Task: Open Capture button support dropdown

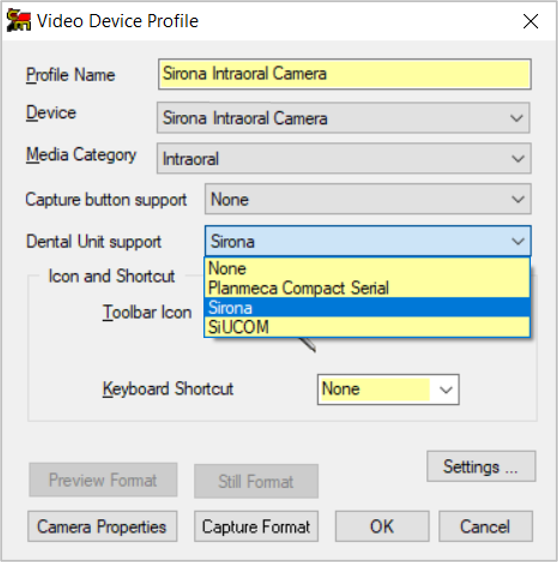Action: (x=518, y=199)
